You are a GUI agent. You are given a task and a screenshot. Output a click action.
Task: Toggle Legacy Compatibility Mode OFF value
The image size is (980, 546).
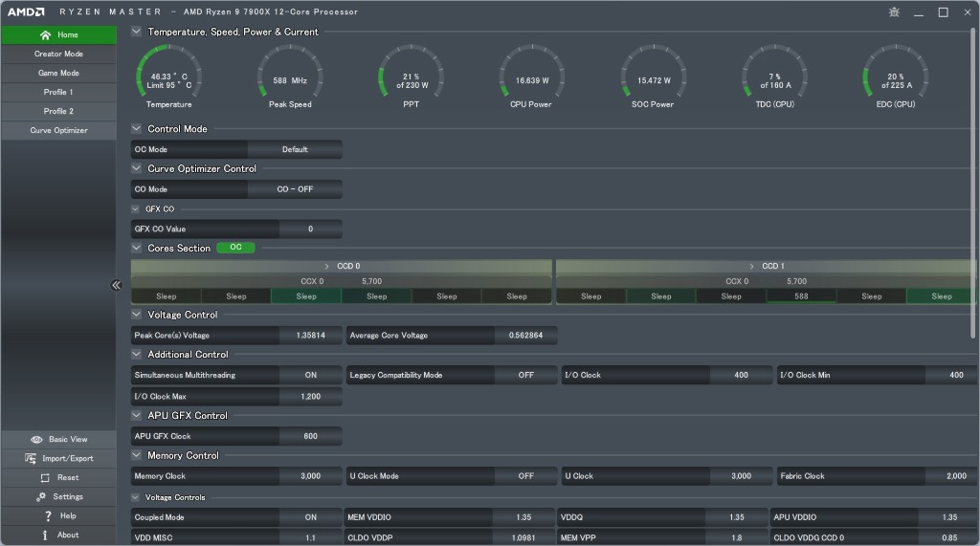(x=525, y=376)
